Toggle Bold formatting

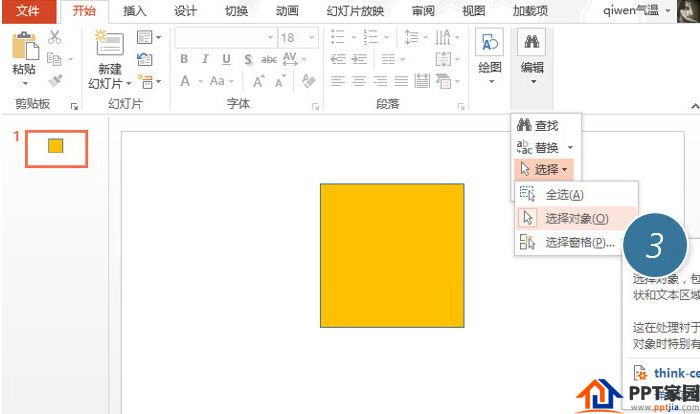184,59
